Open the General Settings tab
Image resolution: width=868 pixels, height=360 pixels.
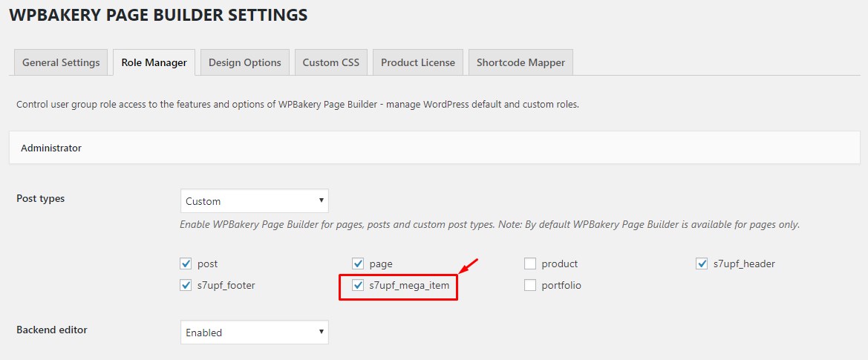coord(61,62)
